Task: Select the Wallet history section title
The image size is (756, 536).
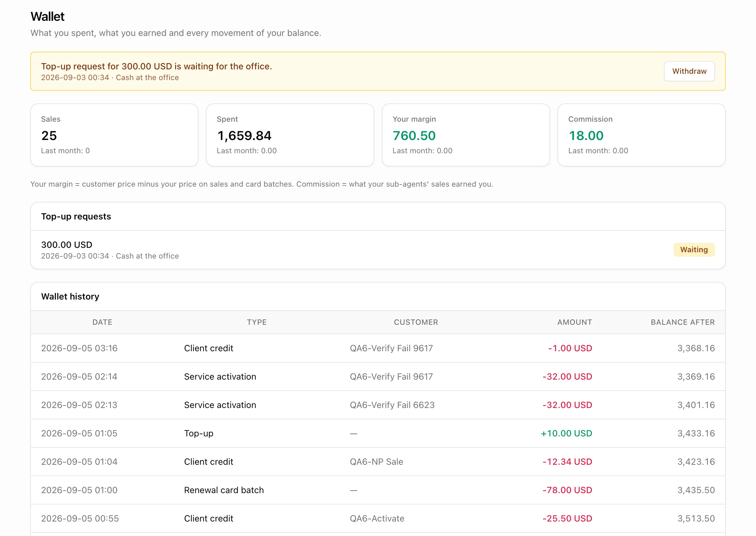Action: pyautogui.click(x=70, y=296)
